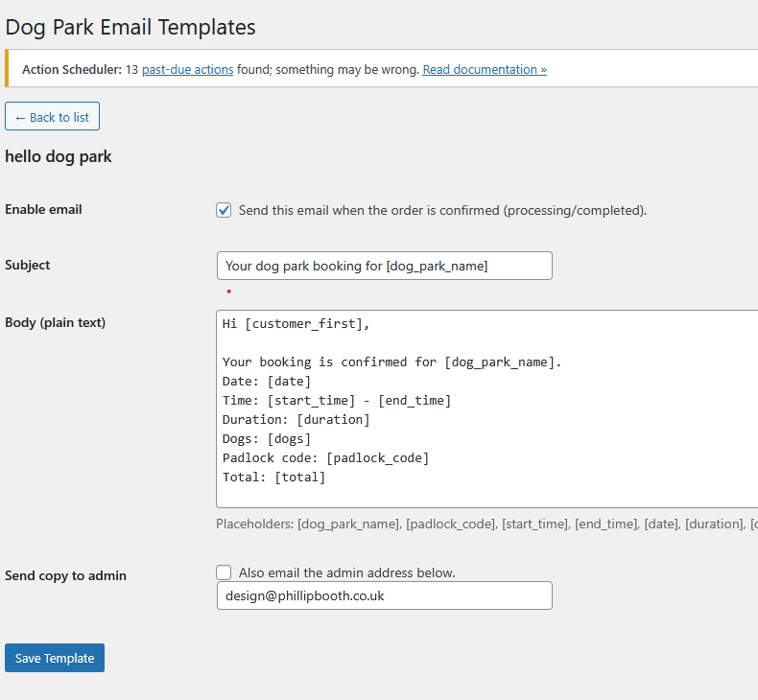The width and height of the screenshot is (758, 700).
Task: Click the 'Body (plain text)' label
Action: [x=55, y=323]
